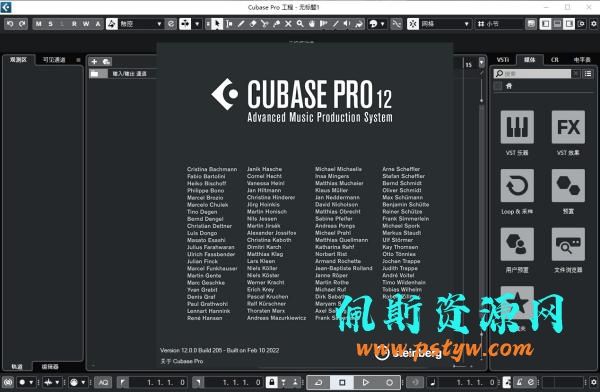The image size is (600, 392).
Task: Select the Line tool
Action: point(336,24)
